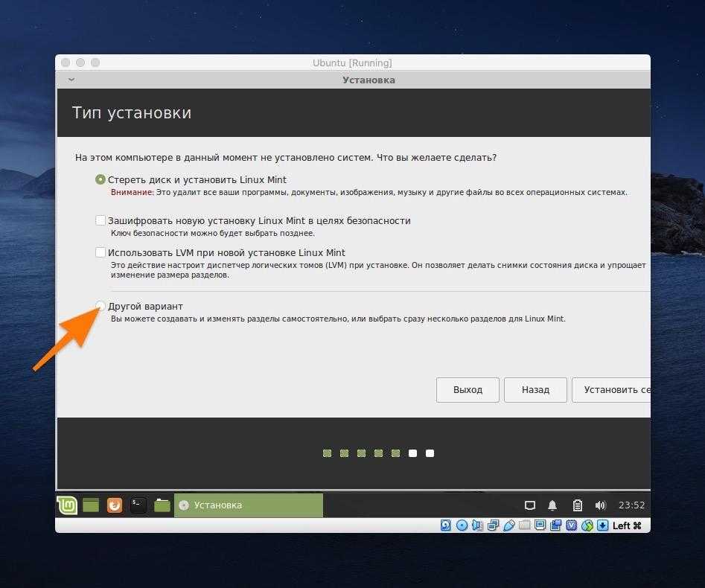Viewport: 705px width, 588px height.
Task: Click the VirtualBox mouse integration icon
Action: [x=587, y=525]
